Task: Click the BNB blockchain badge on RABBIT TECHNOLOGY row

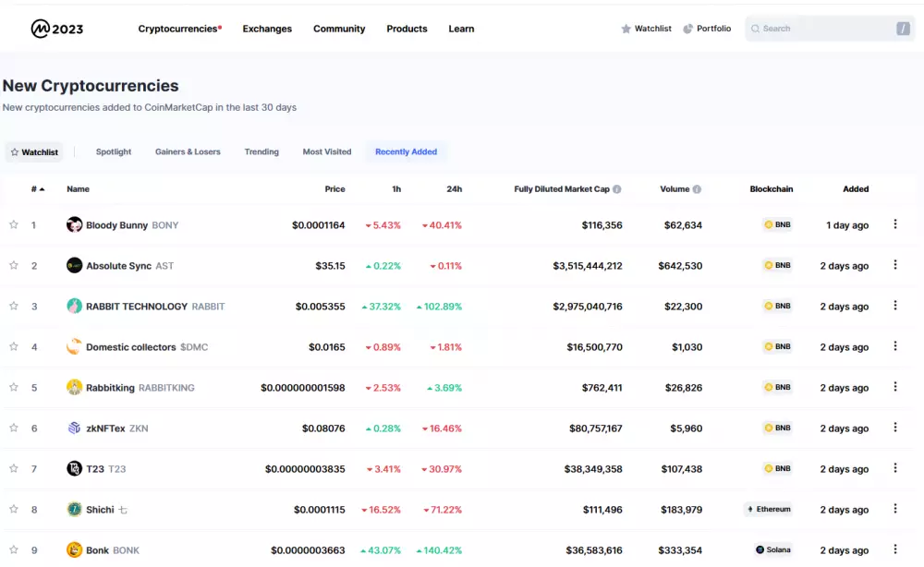Action: click(776, 306)
